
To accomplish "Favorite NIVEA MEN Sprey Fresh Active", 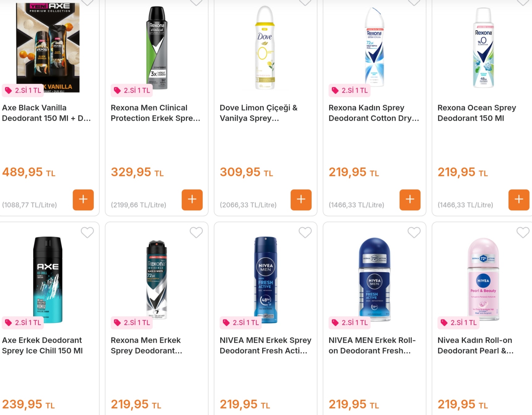I will 305,233.
